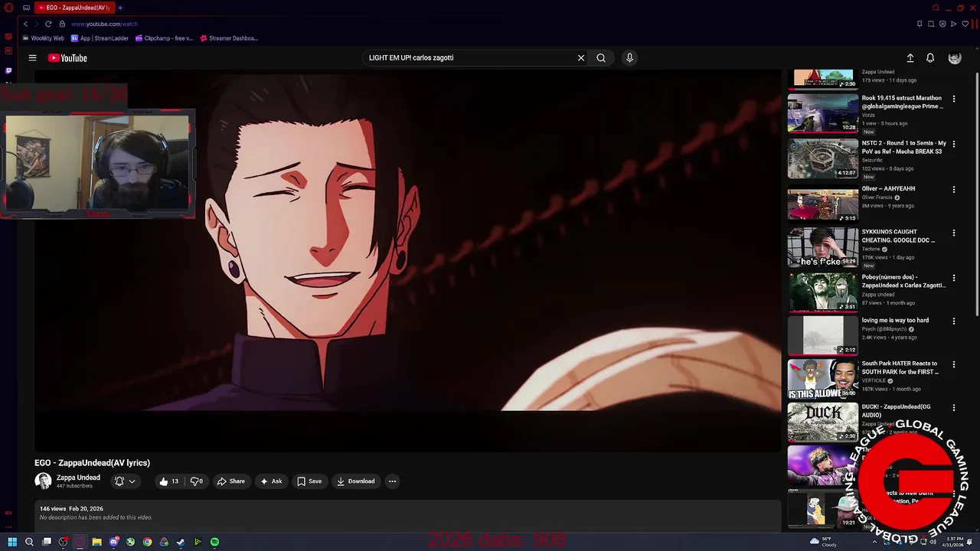
Task: Download the EGO video
Action: point(356,481)
